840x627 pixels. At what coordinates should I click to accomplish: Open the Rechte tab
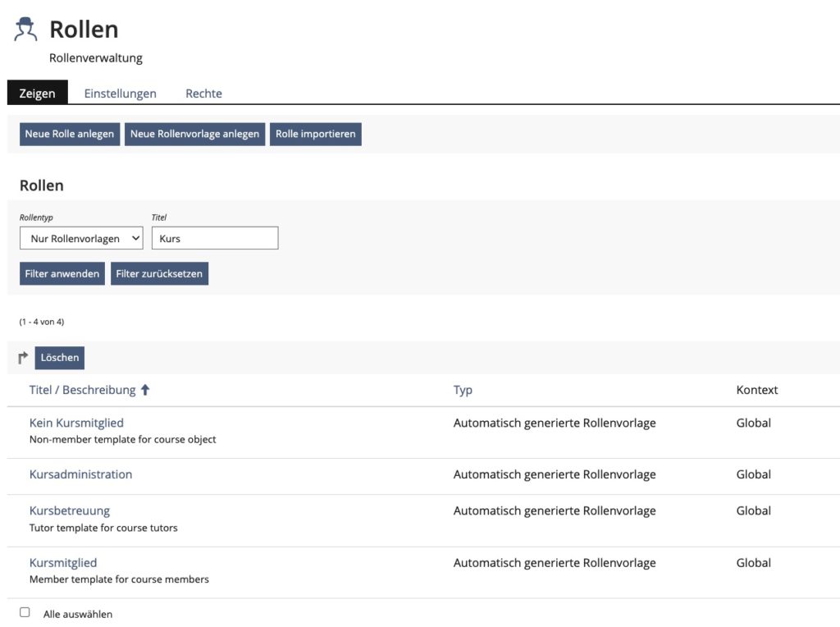coord(203,94)
